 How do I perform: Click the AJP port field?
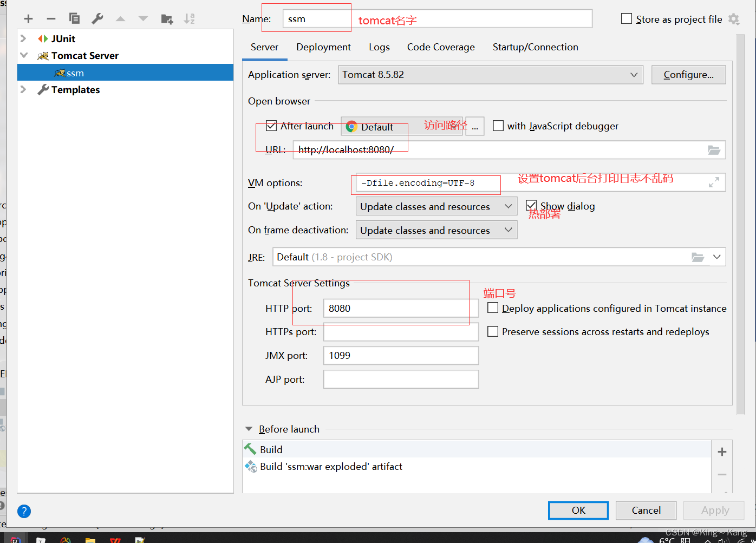click(401, 380)
